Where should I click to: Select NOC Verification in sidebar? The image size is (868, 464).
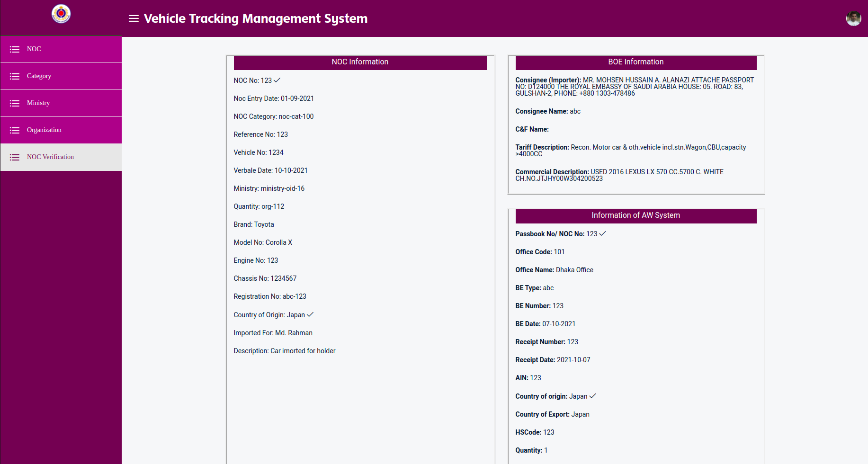point(61,157)
